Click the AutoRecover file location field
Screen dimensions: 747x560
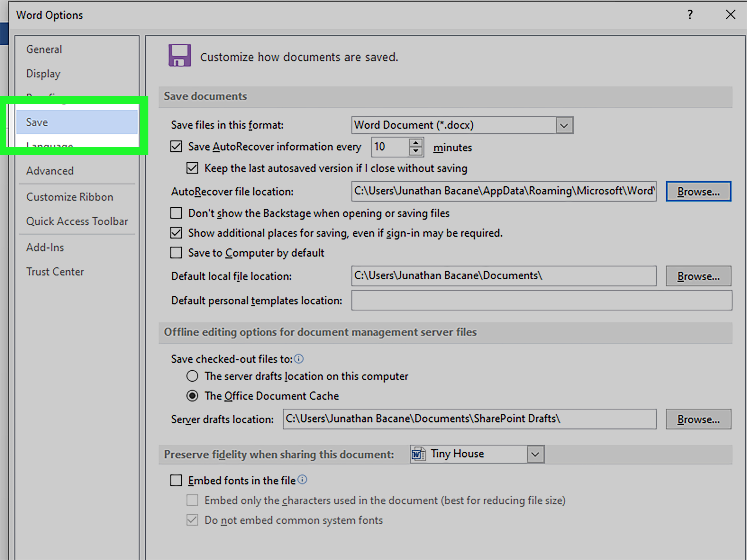click(x=504, y=191)
